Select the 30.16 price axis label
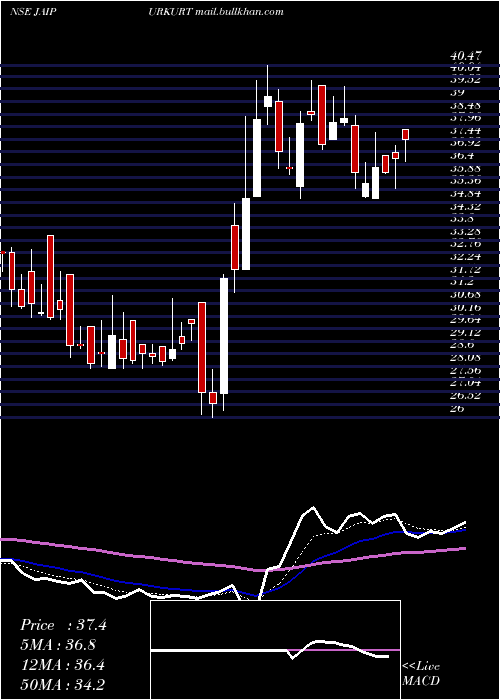 466,307
